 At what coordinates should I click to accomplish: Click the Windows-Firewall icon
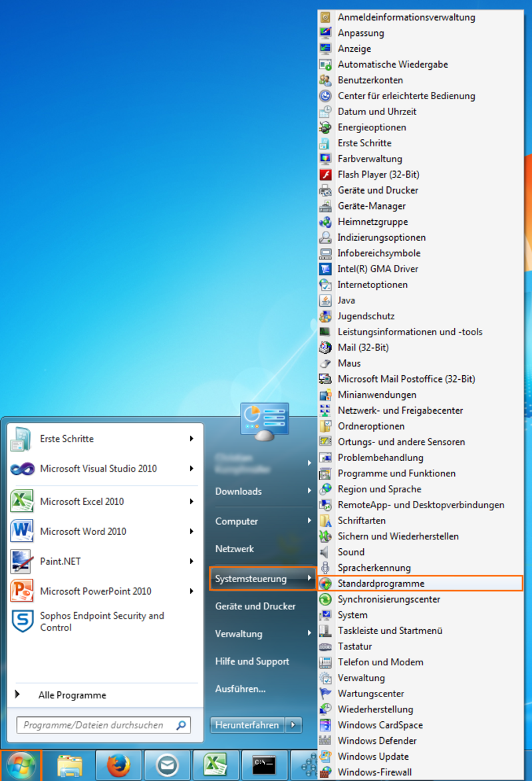(x=325, y=772)
